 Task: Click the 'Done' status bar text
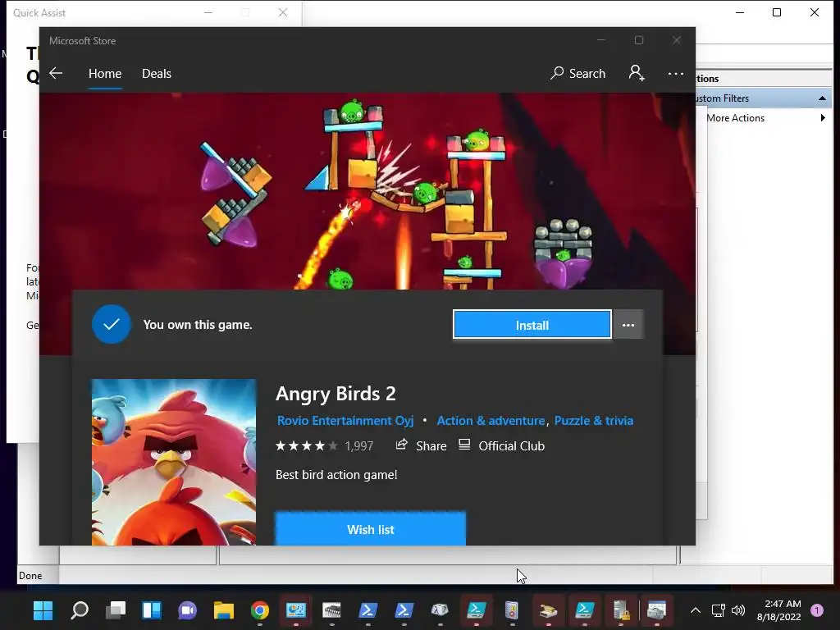[30, 575]
